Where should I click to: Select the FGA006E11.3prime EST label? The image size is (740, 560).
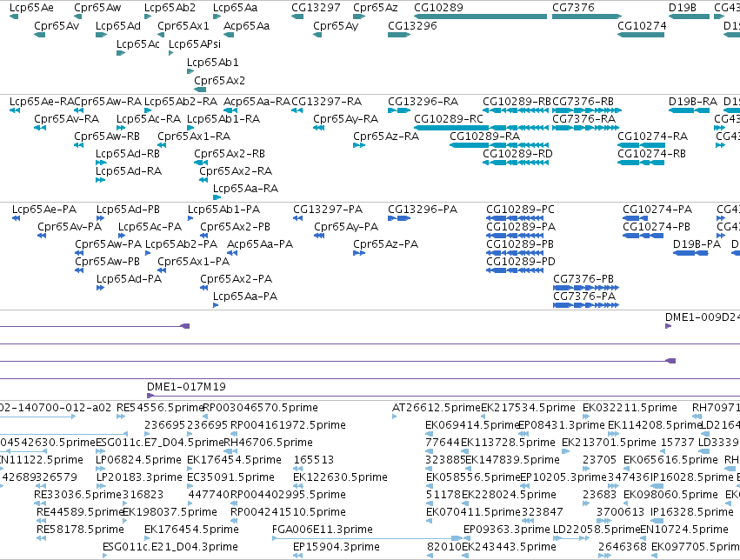pos(323,530)
